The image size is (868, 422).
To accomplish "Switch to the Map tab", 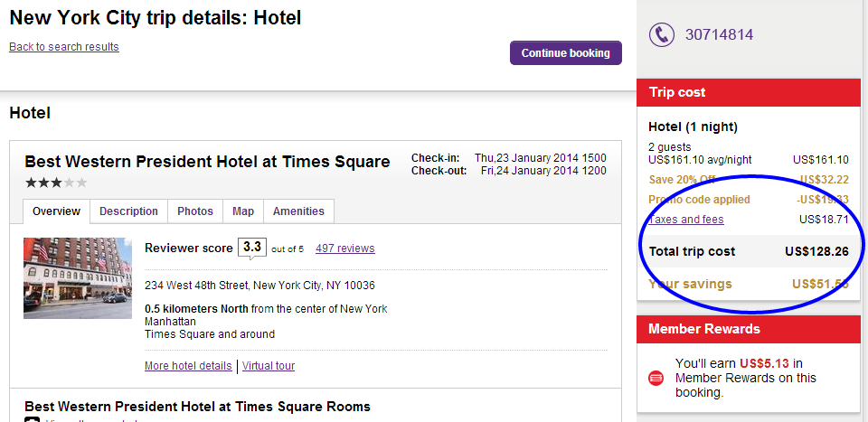I will (x=243, y=211).
